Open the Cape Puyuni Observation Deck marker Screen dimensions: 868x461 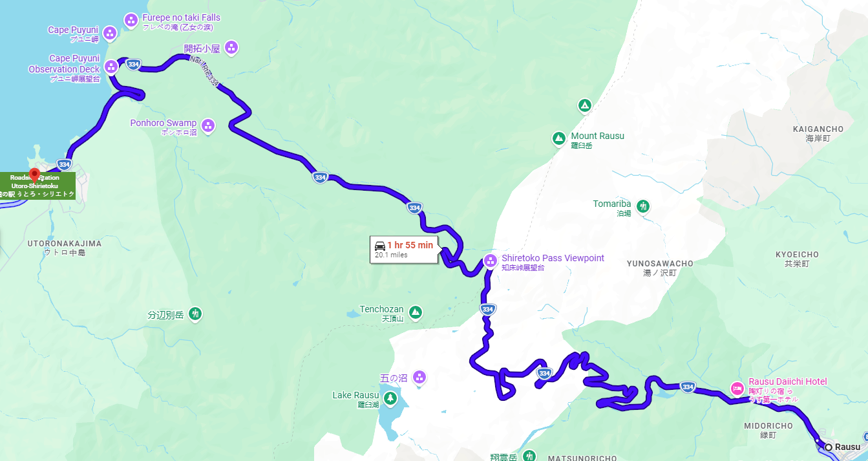coord(111,66)
